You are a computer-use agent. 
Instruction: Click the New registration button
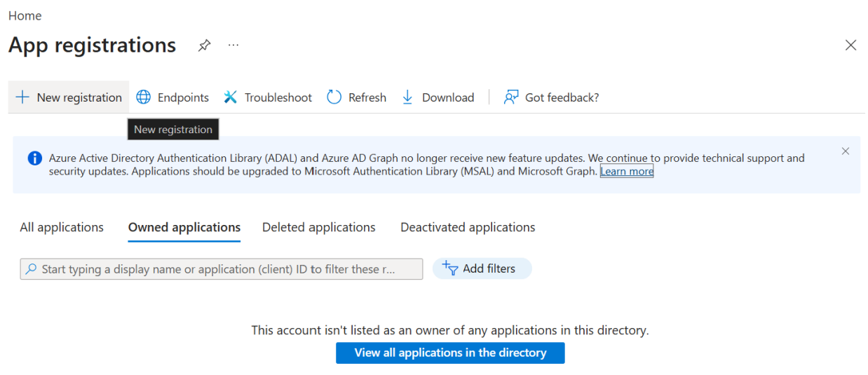click(x=69, y=97)
